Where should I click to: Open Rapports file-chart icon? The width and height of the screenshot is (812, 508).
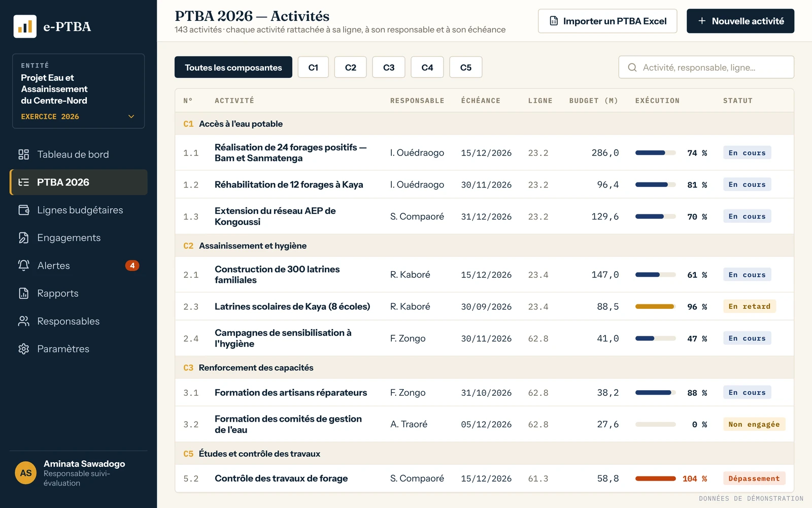24,293
